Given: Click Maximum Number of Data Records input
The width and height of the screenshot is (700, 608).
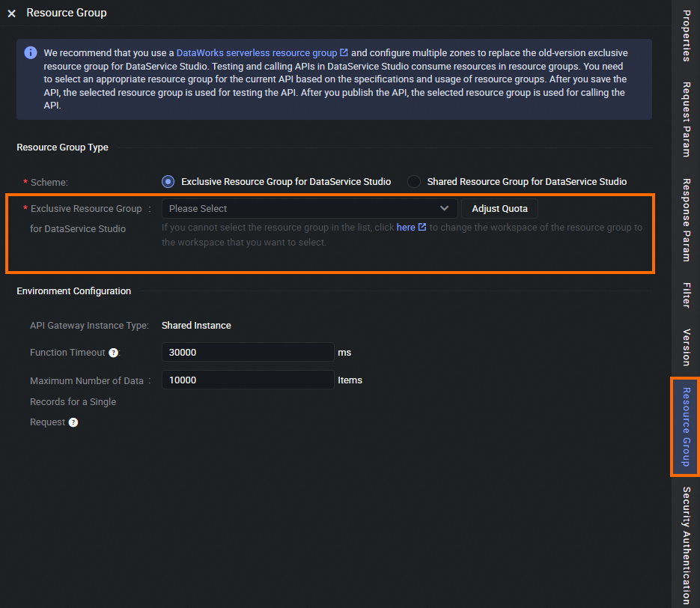Looking at the screenshot, I should pos(248,380).
